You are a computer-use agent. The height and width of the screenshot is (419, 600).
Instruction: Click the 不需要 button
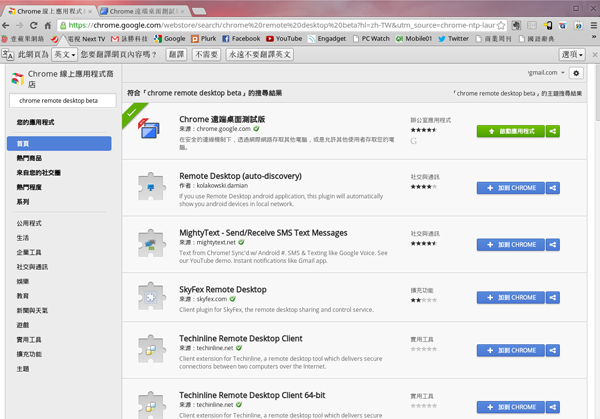206,55
